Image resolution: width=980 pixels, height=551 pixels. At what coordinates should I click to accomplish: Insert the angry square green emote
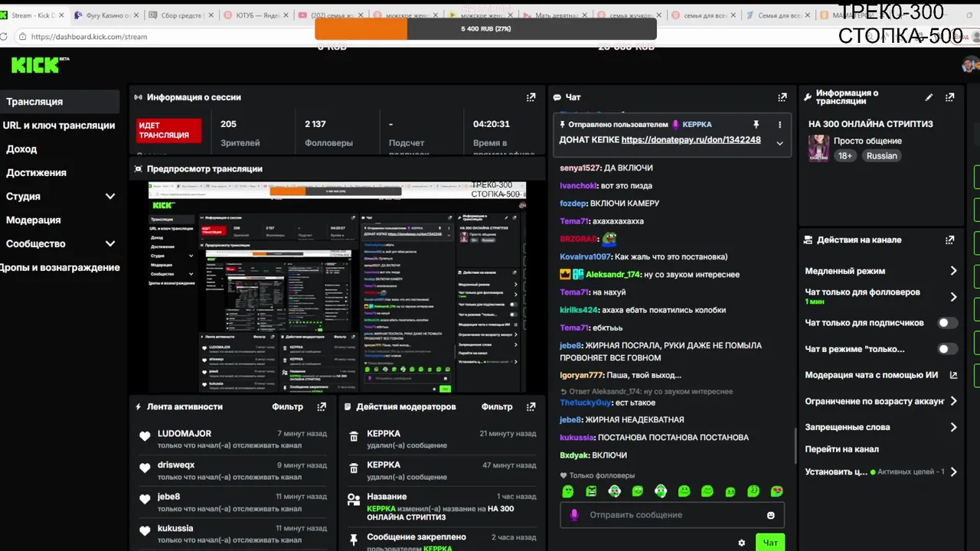(591, 491)
